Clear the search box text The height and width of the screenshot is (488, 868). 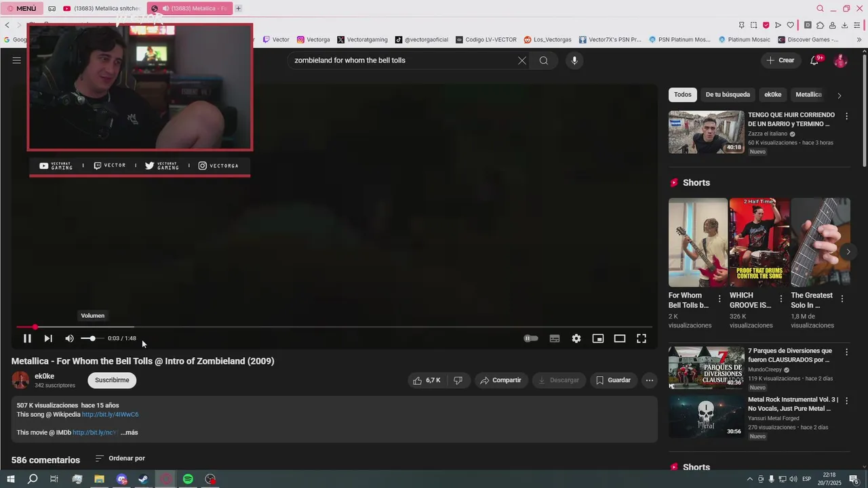click(x=522, y=60)
